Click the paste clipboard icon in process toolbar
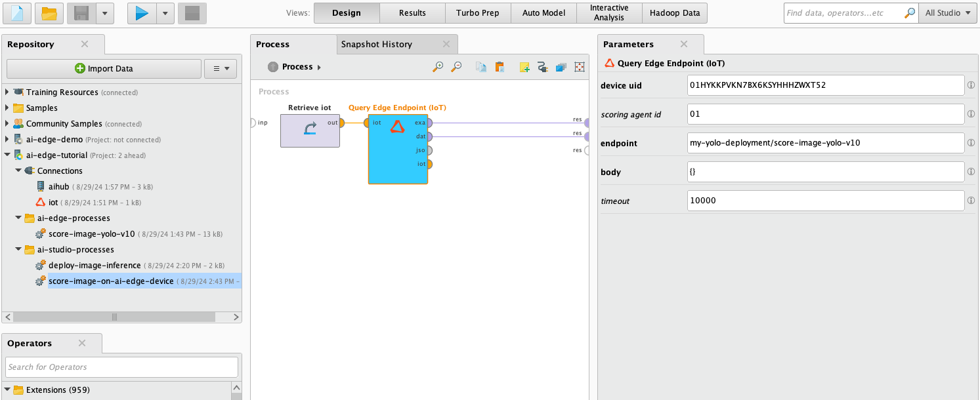 point(500,67)
